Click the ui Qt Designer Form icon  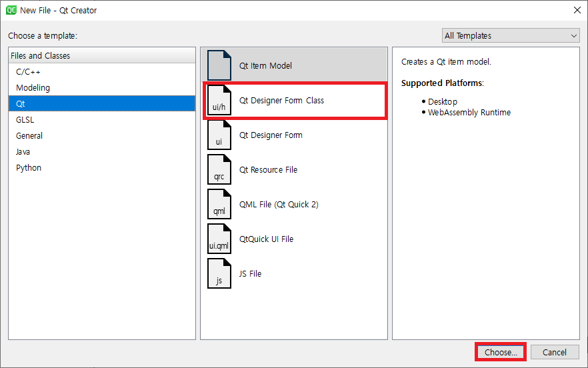pyautogui.click(x=219, y=135)
